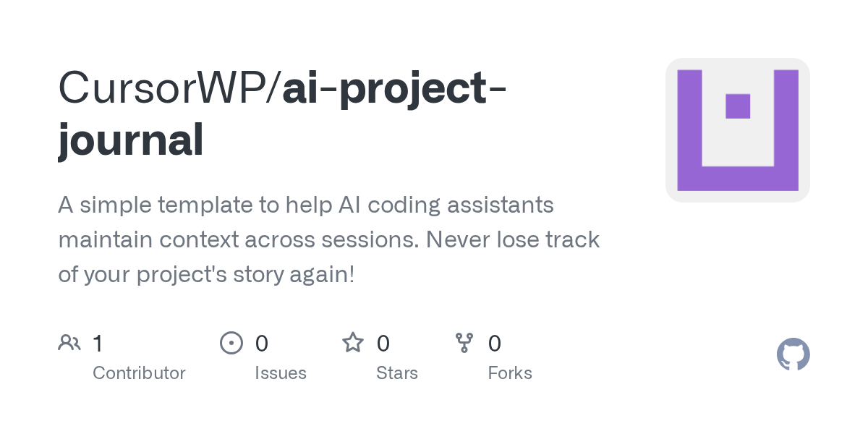
Task: Select the Contributor label
Action: (139, 373)
